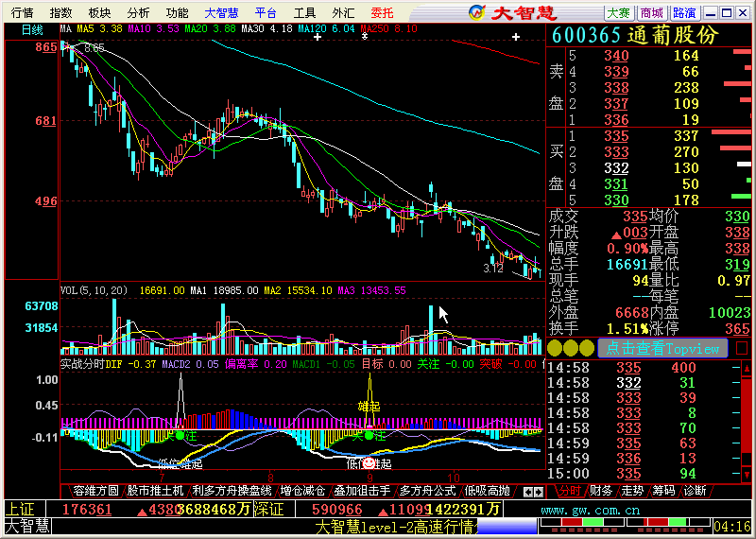Viewport: 756px width, 539px height.
Task: Click the first yellow circle indicator
Action: [555, 348]
